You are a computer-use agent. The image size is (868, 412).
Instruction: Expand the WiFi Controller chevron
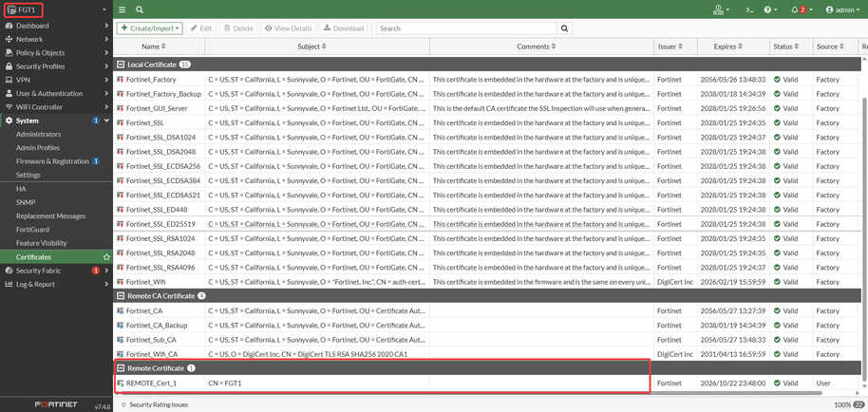106,106
